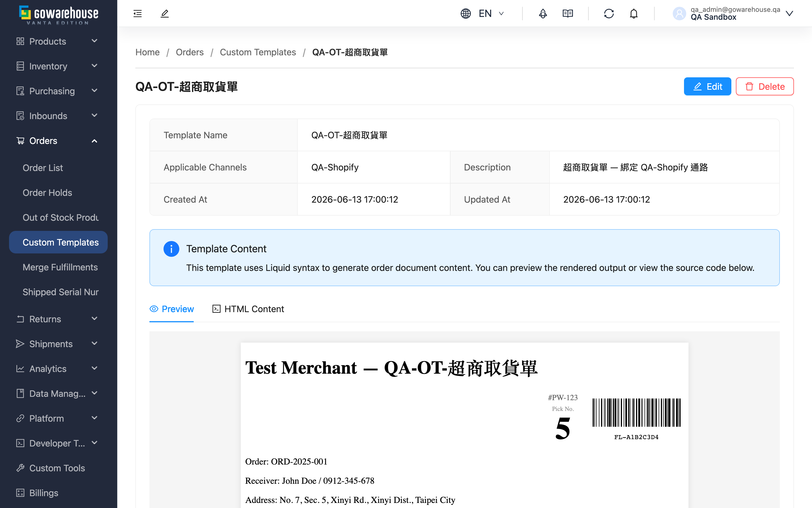Viewport: 812px width, 508px height.
Task: Collapse the Orders menu chevron
Action: [95, 141]
